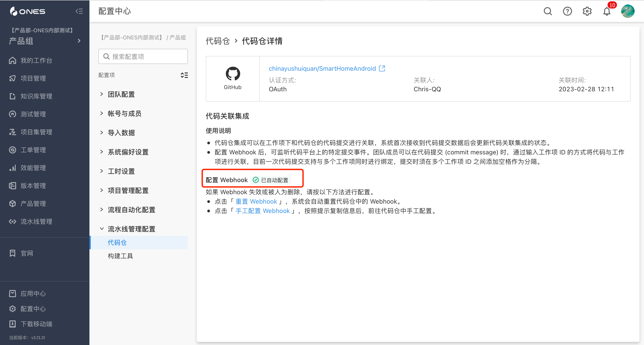Viewport: 644px width, 345px height.
Task: Click the GitHub logo icon
Action: point(233,74)
